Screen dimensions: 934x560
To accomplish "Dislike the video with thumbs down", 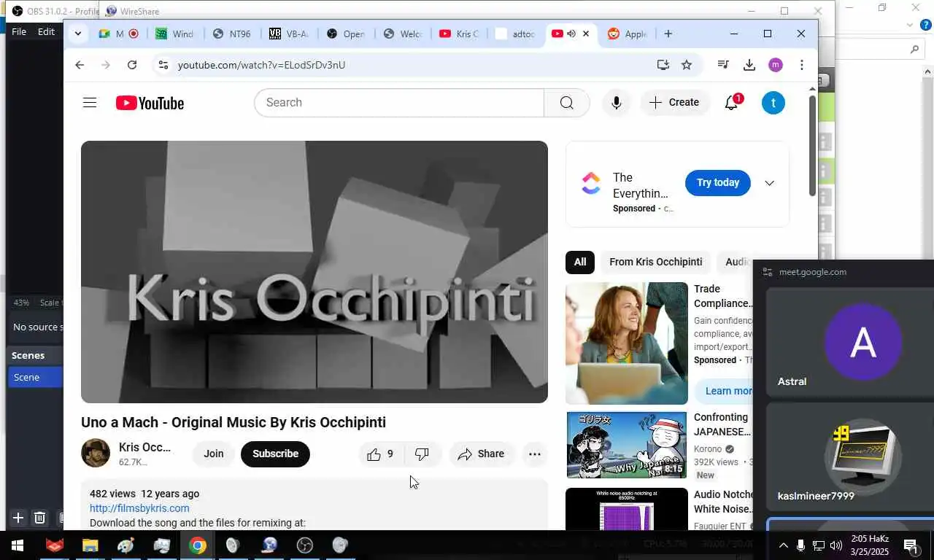I will [x=422, y=454].
